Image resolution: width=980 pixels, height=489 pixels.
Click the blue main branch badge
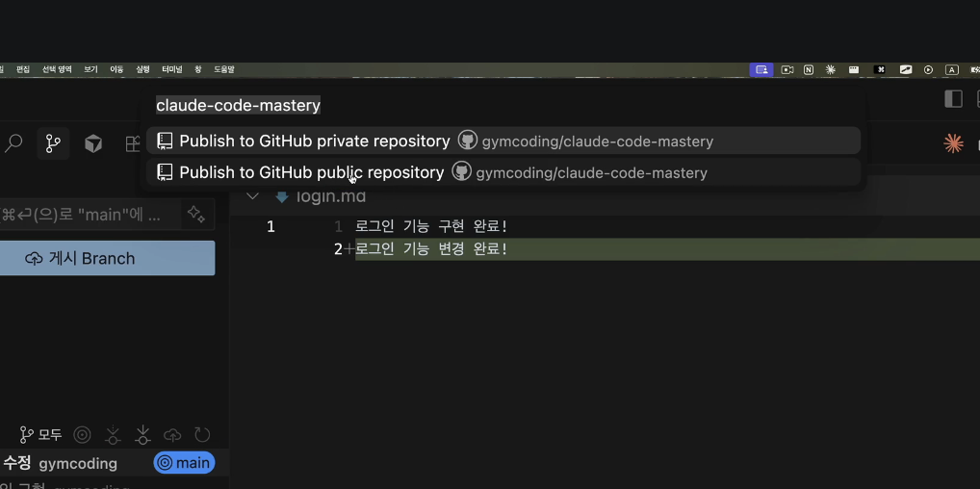click(185, 463)
